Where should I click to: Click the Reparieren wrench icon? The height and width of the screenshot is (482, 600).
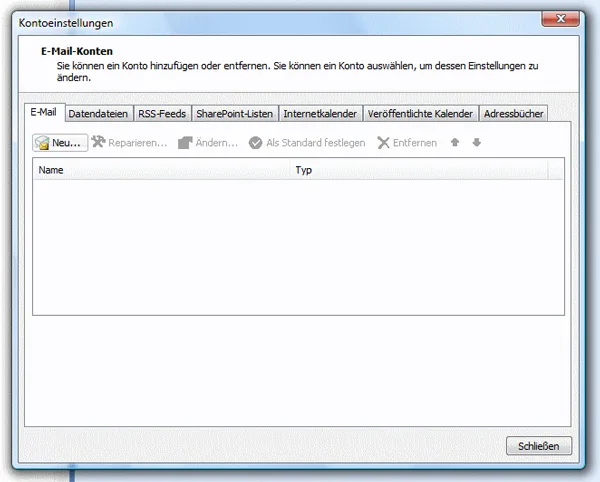[x=98, y=142]
